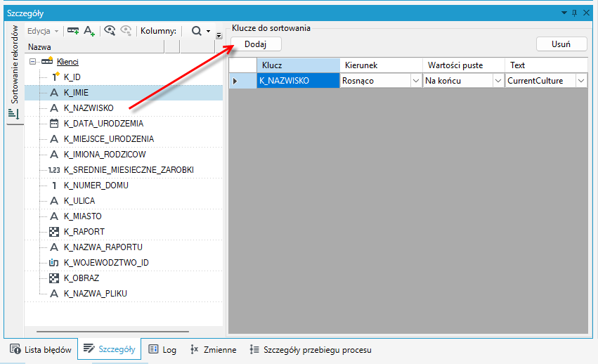598x364 pixels.
Task: Open the search dropdown arrow
Action: pos(208,32)
